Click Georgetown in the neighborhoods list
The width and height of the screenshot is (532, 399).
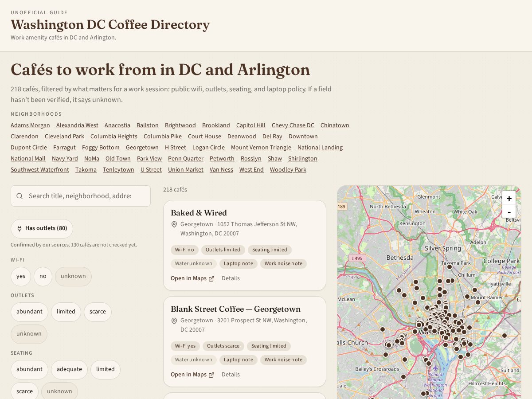point(142,148)
